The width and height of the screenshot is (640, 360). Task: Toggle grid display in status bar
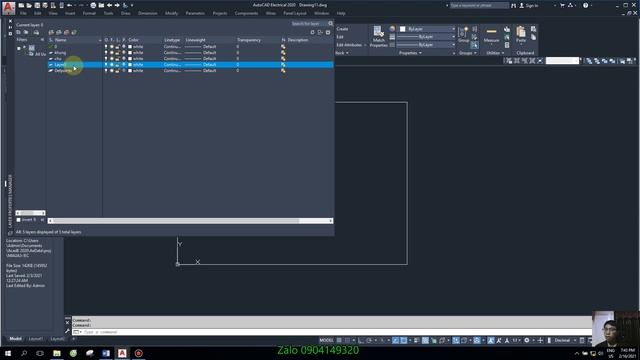(x=339, y=340)
